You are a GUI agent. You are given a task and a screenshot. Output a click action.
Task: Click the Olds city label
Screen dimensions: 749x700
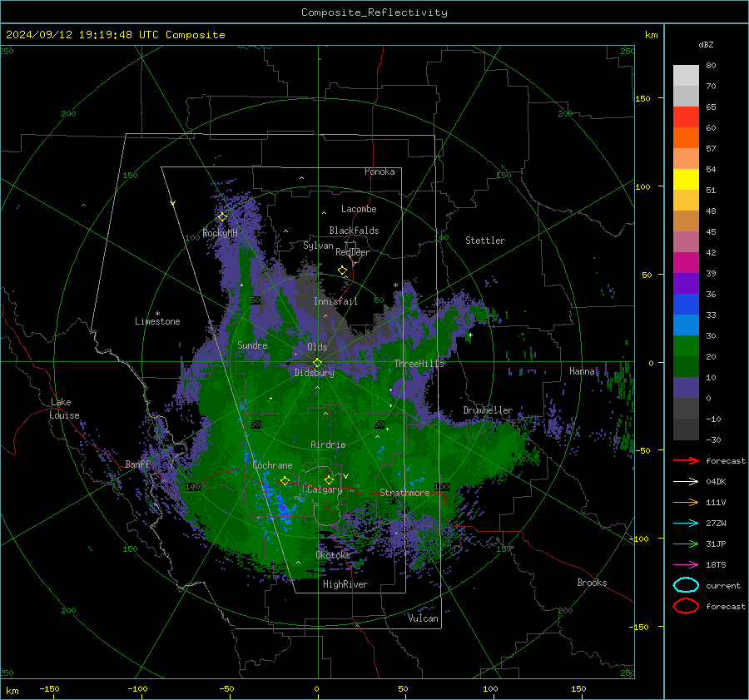(317, 347)
